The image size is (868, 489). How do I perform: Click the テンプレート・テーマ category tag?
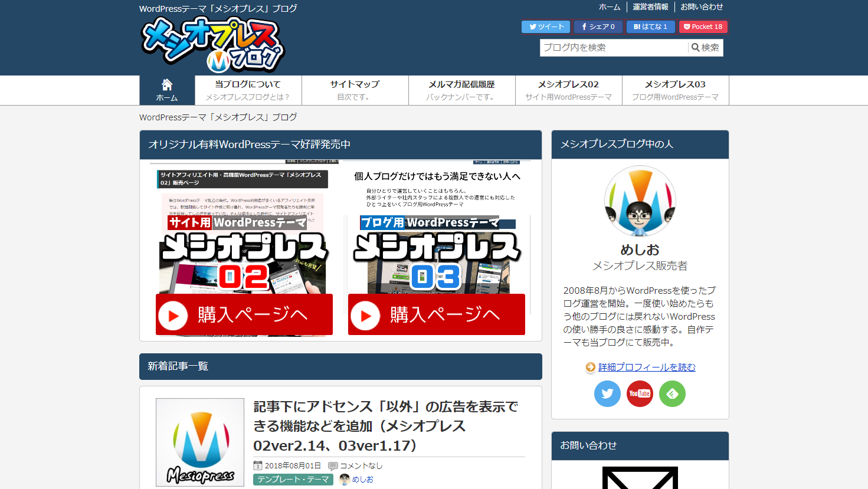(293, 480)
